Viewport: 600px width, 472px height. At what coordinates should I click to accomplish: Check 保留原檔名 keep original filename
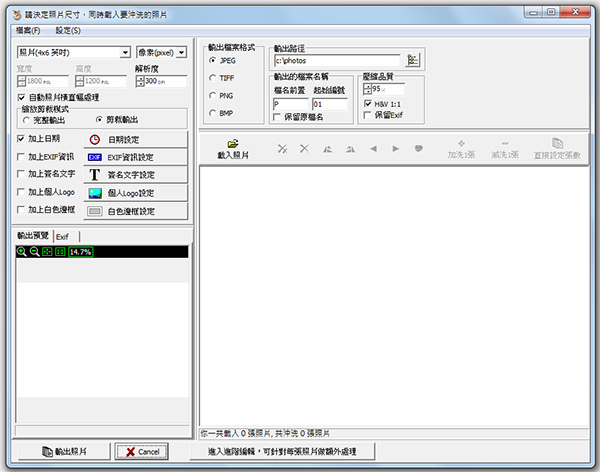point(277,117)
